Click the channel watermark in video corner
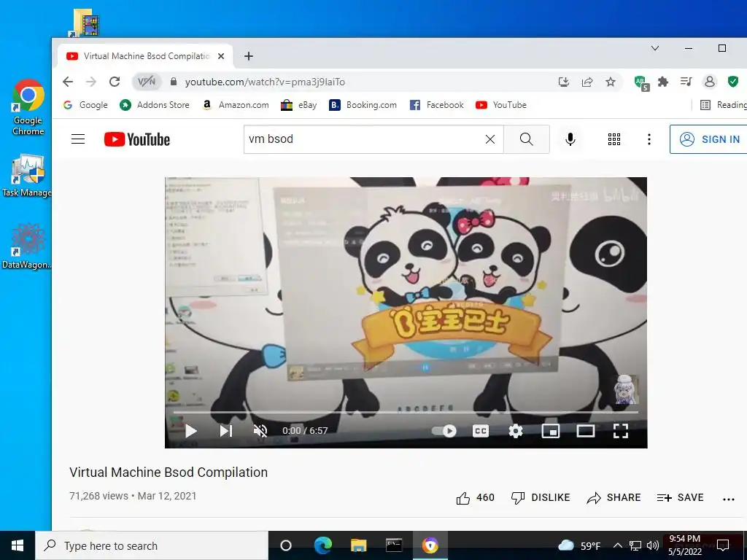Screen dimensions: 747x560 (625, 389)
